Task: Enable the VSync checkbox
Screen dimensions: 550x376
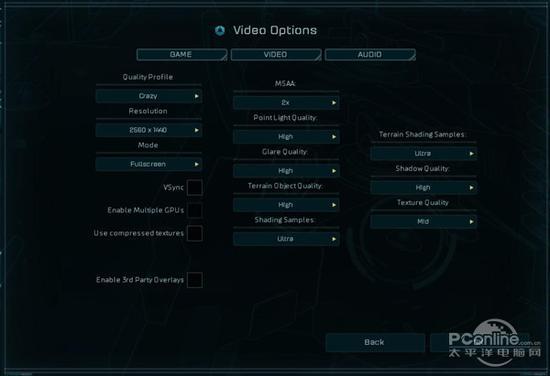Action: point(195,188)
